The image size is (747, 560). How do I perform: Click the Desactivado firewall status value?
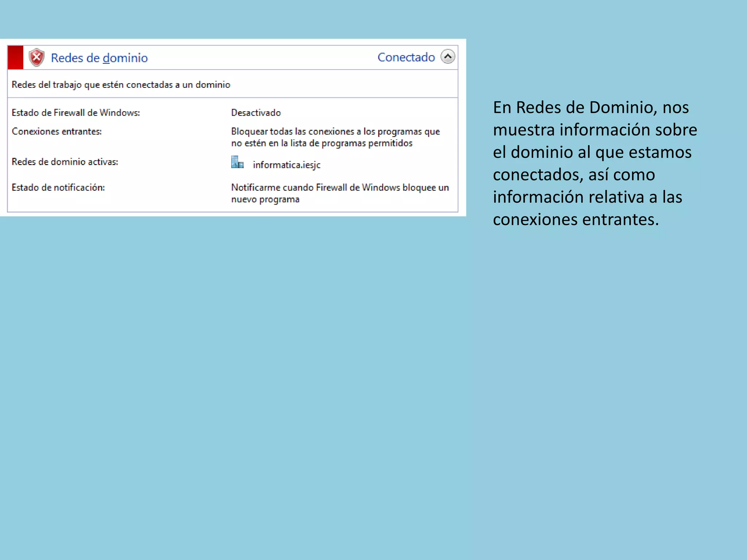click(x=256, y=113)
